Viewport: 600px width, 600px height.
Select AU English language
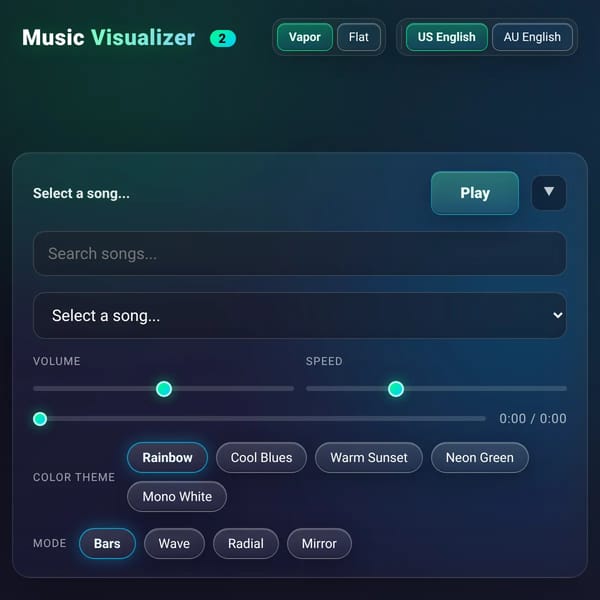click(532, 37)
